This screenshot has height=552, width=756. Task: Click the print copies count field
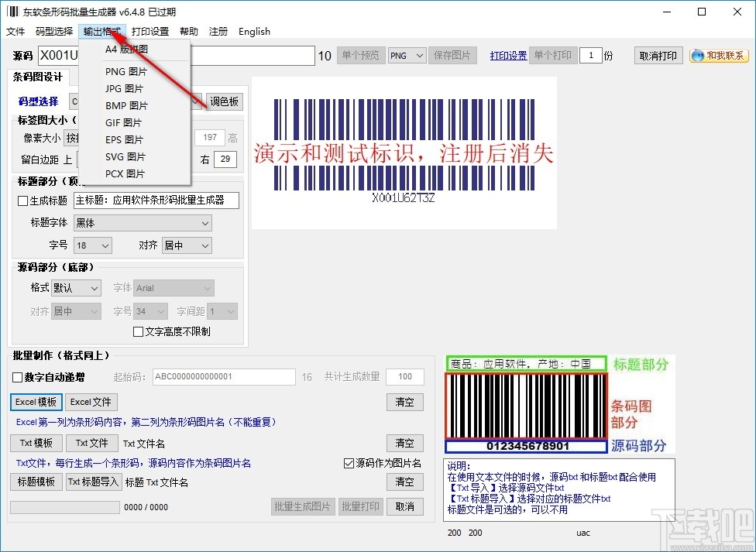point(590,56)
